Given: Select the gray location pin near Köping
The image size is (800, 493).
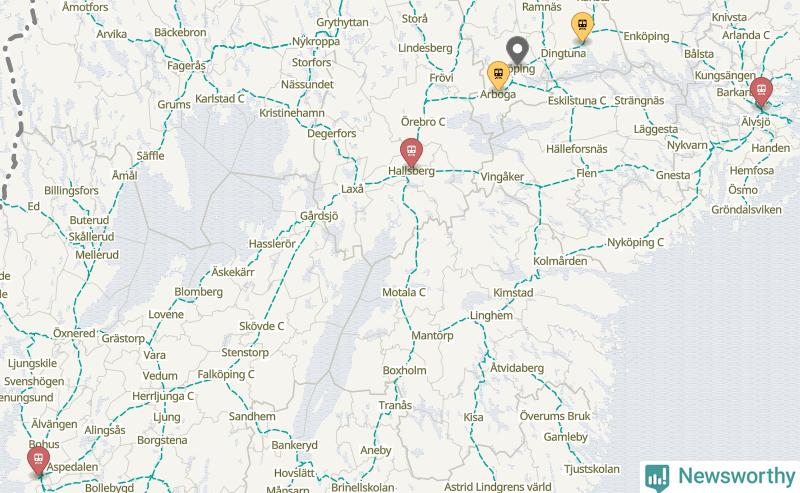Looking at the screenshot, I should point(517,51).
